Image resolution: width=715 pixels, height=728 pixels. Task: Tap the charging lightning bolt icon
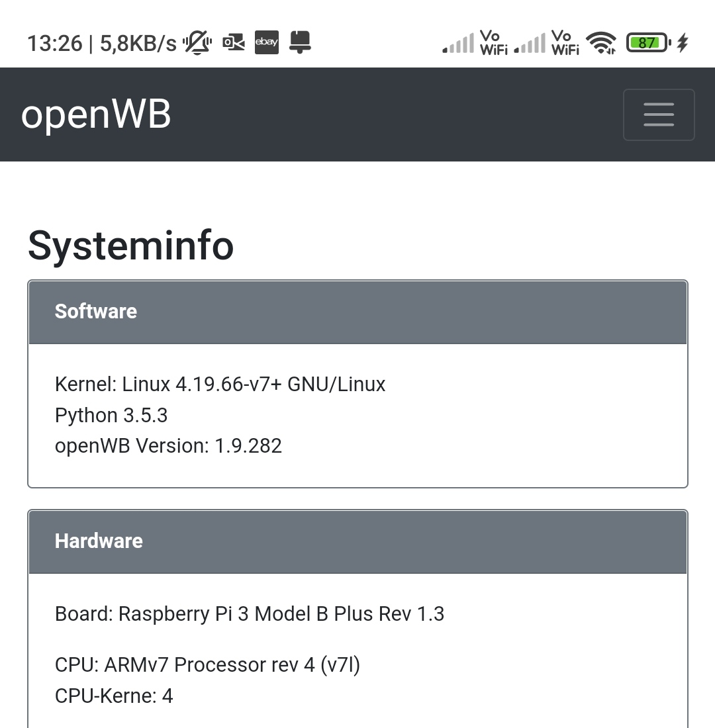[x=683, y=43]
